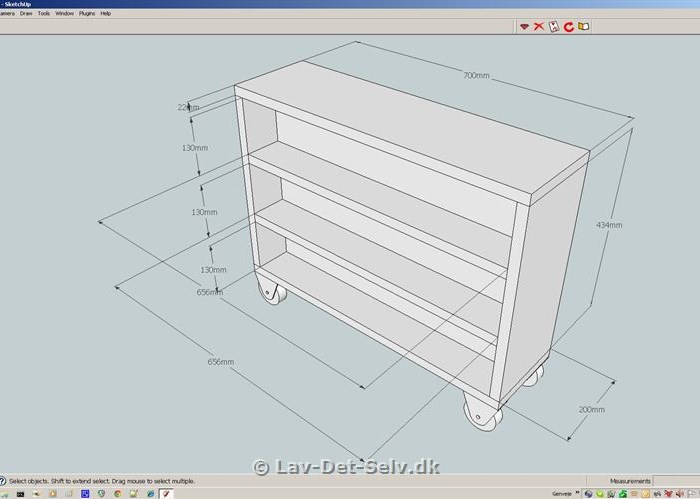Click the blue square taskbar icon
The width and height of the screenshot is (700, 499).
85,494
